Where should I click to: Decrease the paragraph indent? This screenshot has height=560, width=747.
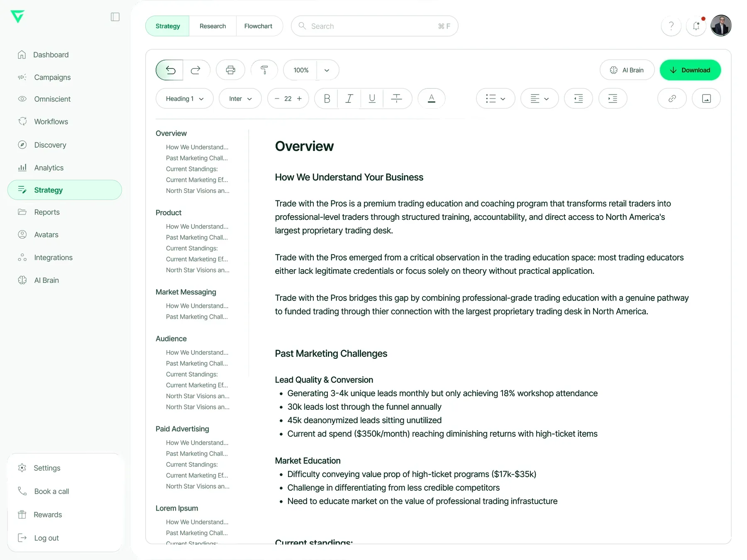pyautogui.click(x=579, y=99)
